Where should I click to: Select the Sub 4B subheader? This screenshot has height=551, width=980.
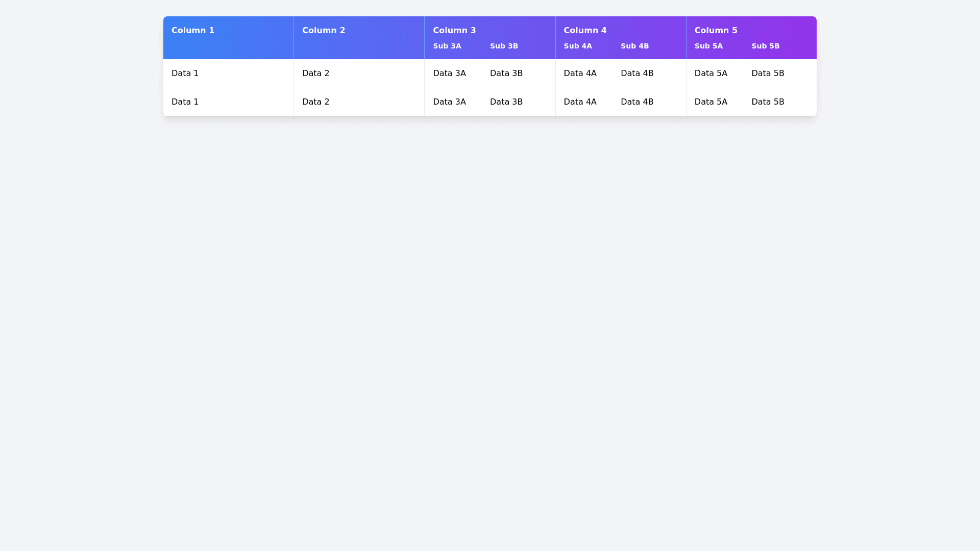click(634, 46)
